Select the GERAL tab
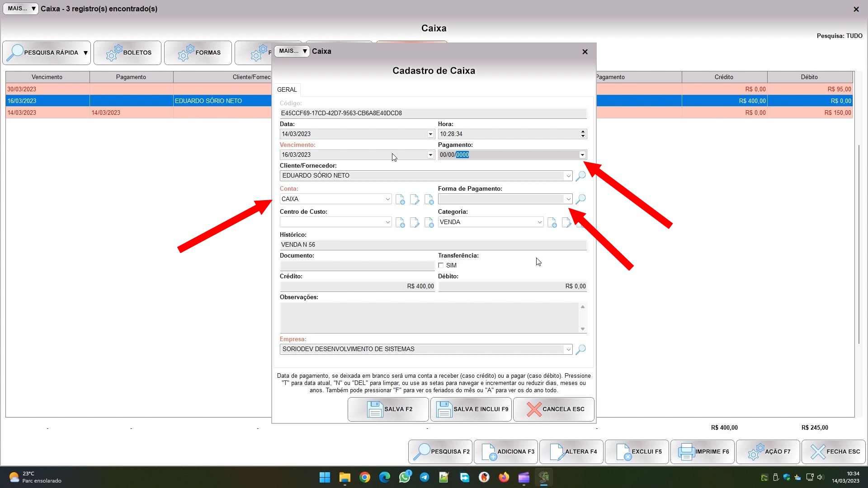Viewport: 868px width, 488px height. point(287,89)
